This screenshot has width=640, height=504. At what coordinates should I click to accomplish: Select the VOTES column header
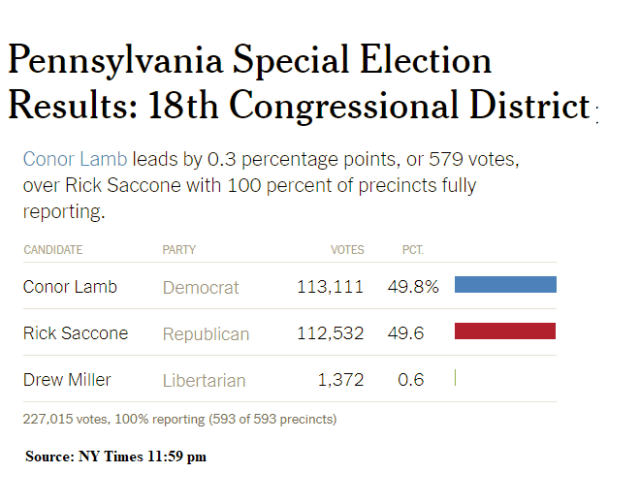click(347, 250)
